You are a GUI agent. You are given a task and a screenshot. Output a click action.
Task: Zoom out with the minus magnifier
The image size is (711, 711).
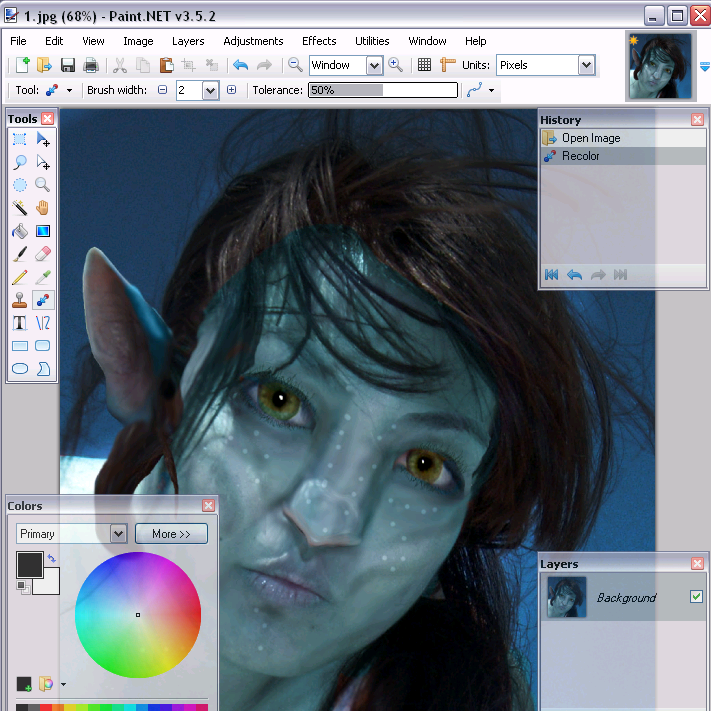295,65
